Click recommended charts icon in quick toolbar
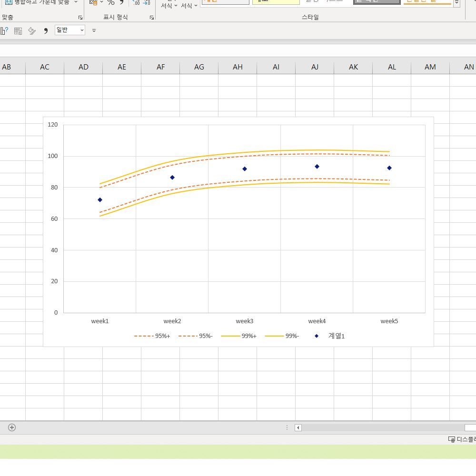The image size is (476, 476). [x=4, y=30]
